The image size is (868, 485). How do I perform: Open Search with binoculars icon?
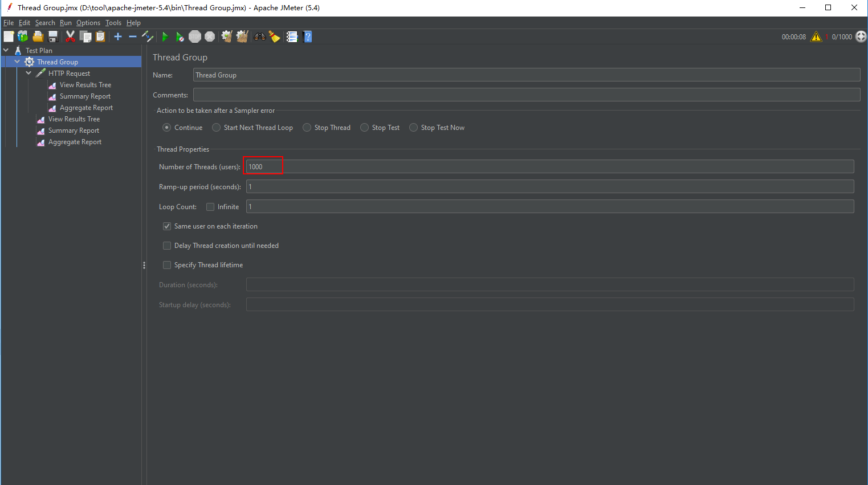coord(260,36)
